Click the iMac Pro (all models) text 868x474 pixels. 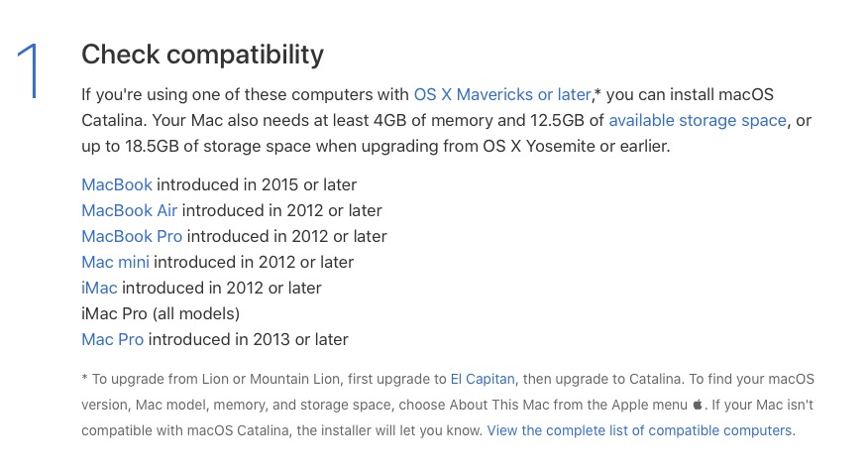pyautogui.click(x=161, y=314)
